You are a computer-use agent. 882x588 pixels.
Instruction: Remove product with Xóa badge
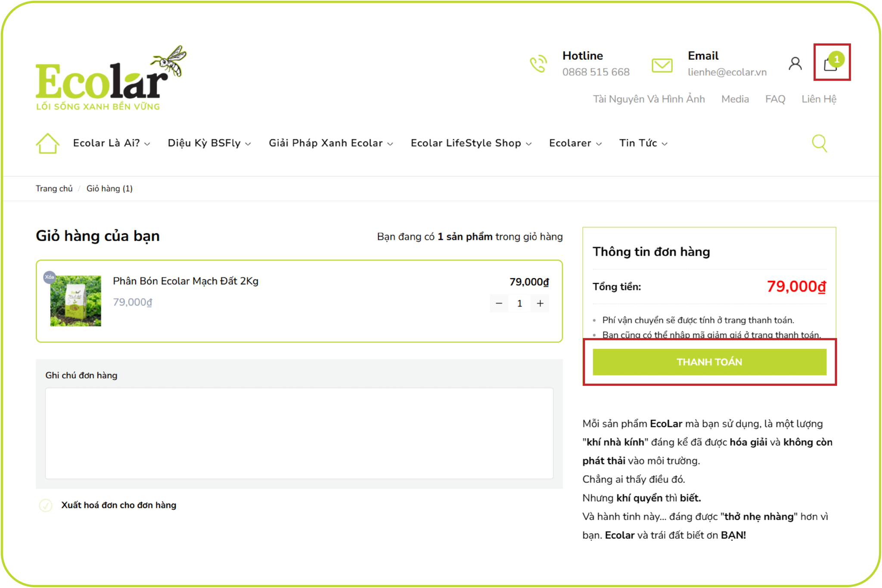point(50,277)
